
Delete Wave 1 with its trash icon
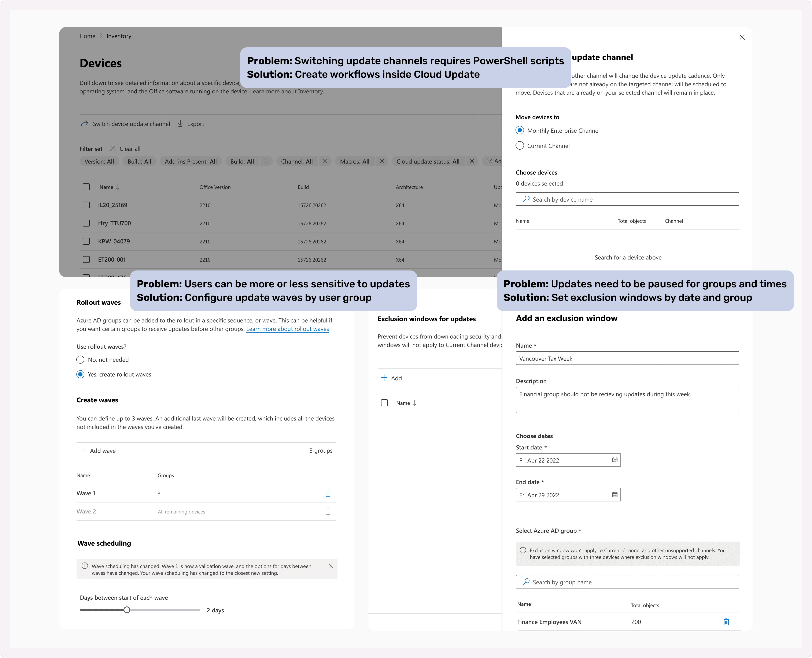pos(328,493)
